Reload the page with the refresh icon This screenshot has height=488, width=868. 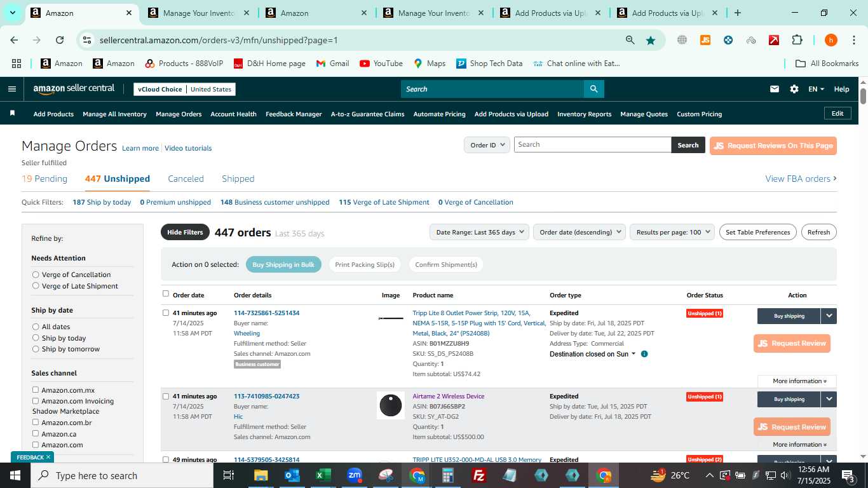point(60,40)
